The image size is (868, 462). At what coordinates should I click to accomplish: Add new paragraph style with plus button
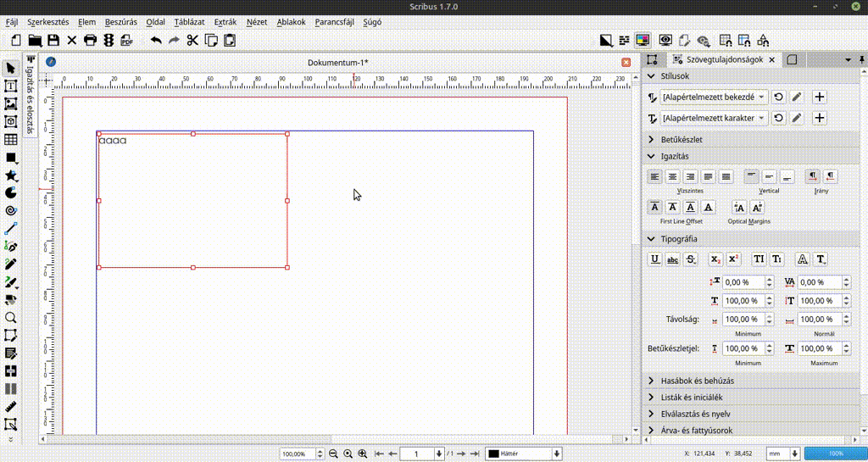(820, 97)
